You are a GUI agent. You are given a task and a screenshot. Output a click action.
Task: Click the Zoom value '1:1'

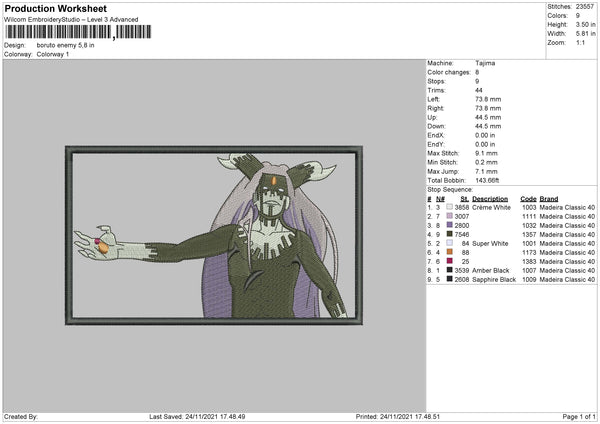580,42
